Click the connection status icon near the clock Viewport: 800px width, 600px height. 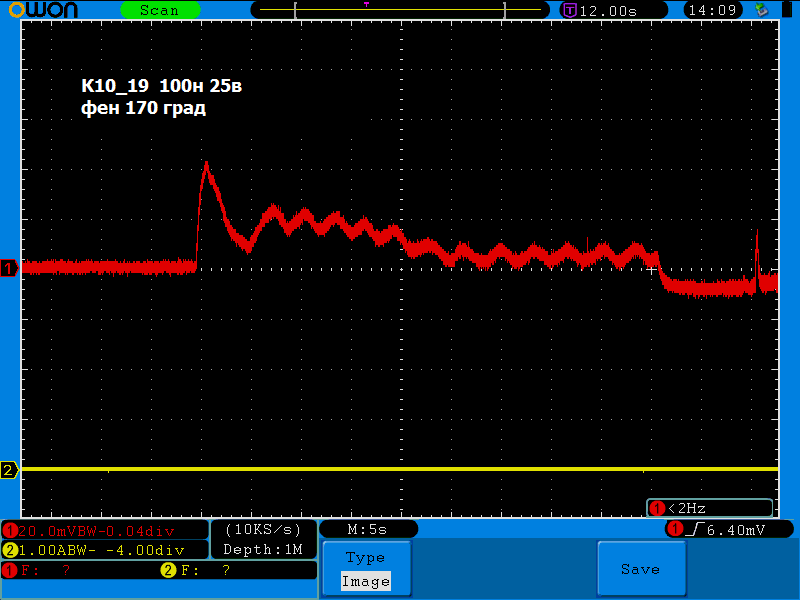coord(762,10)
